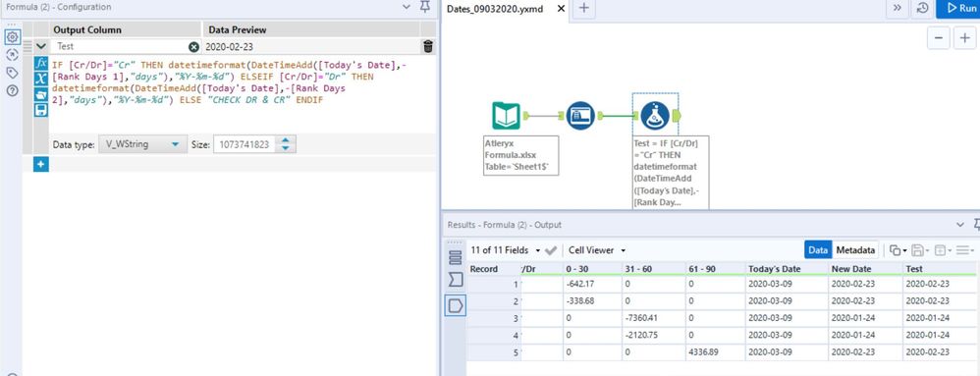Viewport: 980px width, 376px height.
Task: Open the Annotation tag icon in sidebar
Action: point(12,73)
